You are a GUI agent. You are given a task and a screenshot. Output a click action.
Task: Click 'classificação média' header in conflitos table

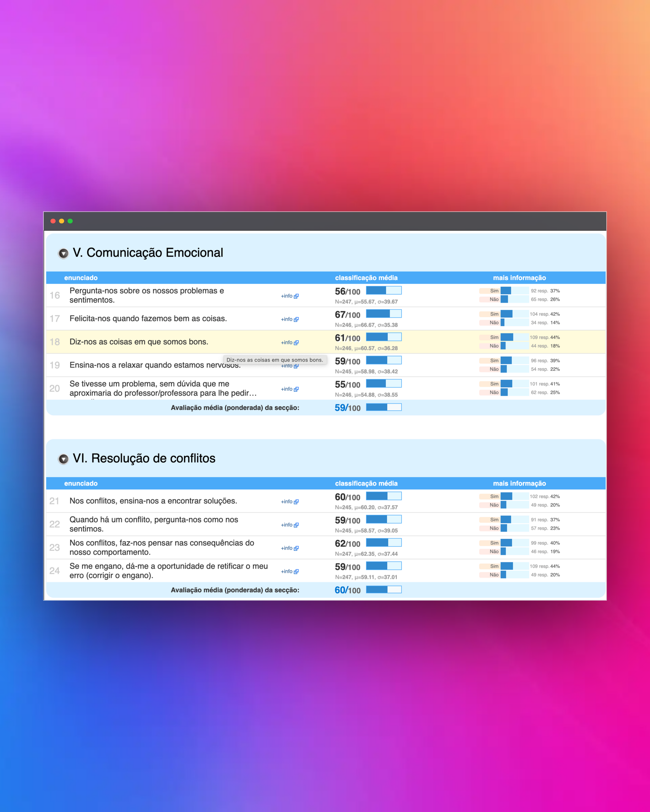coord(366,483)
